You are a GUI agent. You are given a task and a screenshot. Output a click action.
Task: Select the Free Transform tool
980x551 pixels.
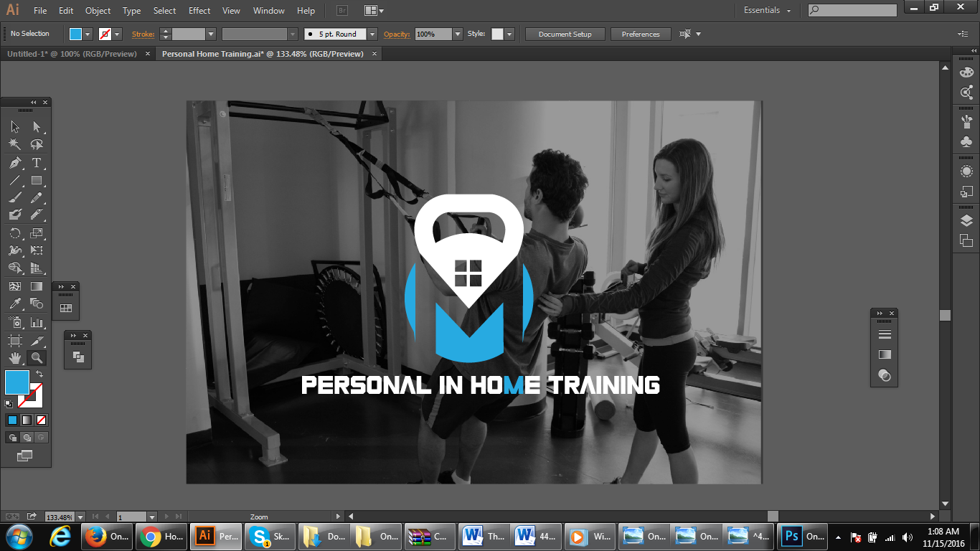coord(37,250)
